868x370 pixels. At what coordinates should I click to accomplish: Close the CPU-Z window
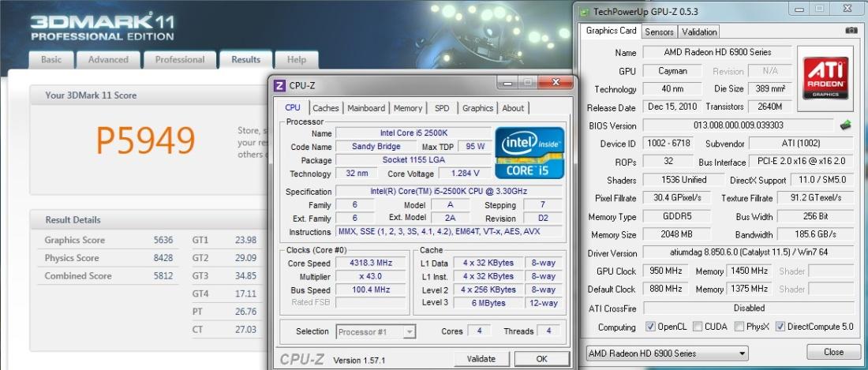click(x=556, y=83)
